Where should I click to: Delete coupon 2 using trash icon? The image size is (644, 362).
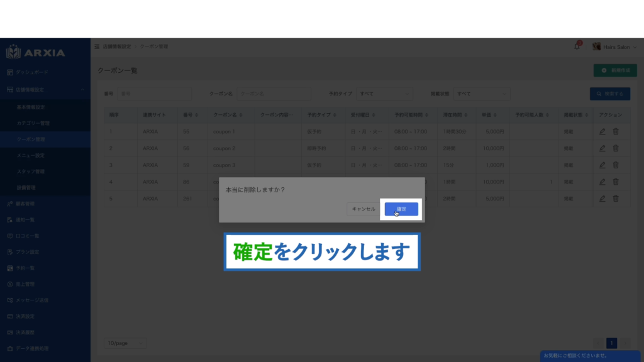[616, 148]
